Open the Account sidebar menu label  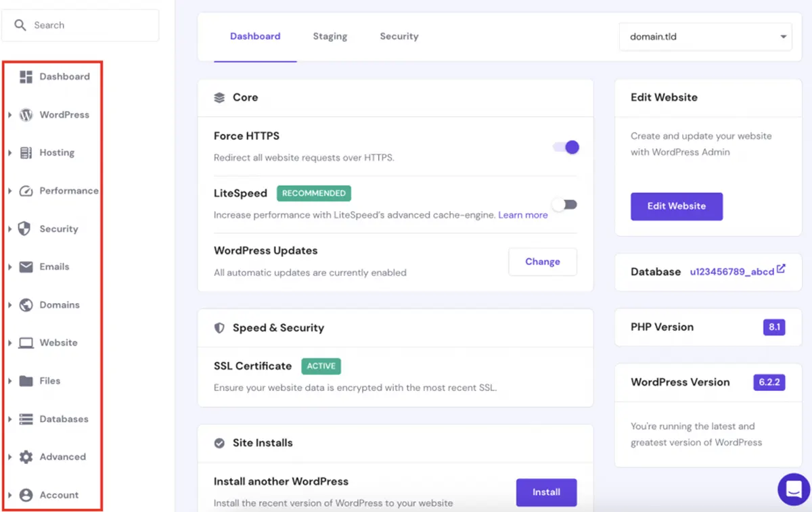[59, 495]
